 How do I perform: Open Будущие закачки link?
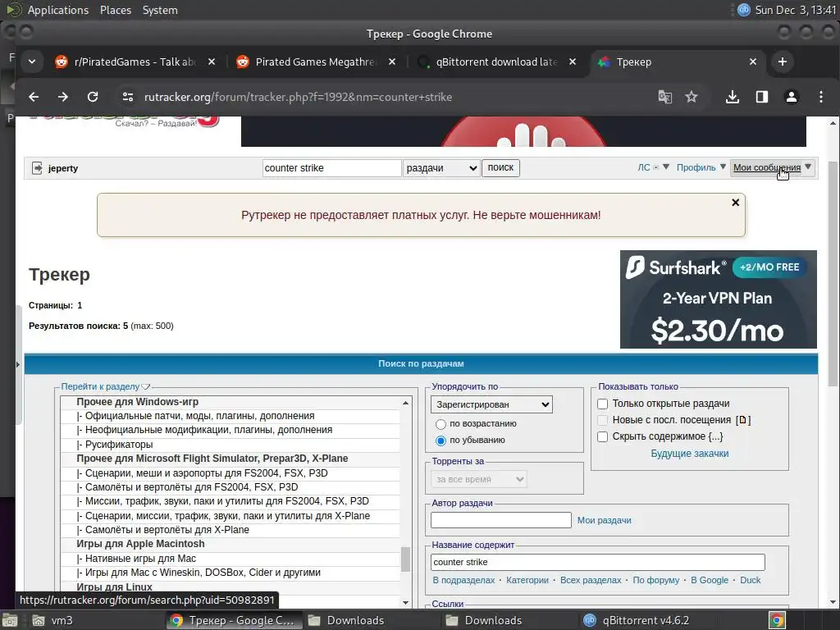pyautogui.click(x=689, y=454)
